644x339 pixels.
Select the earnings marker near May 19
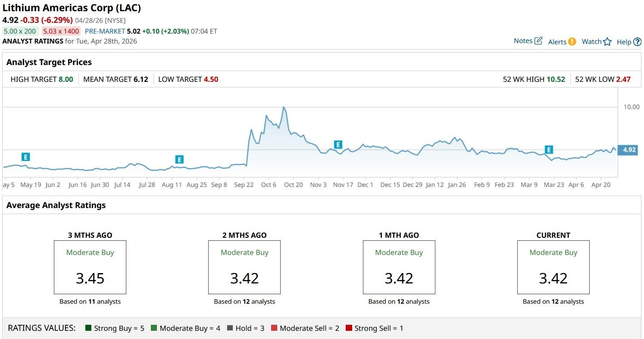(x=26, y=157)
